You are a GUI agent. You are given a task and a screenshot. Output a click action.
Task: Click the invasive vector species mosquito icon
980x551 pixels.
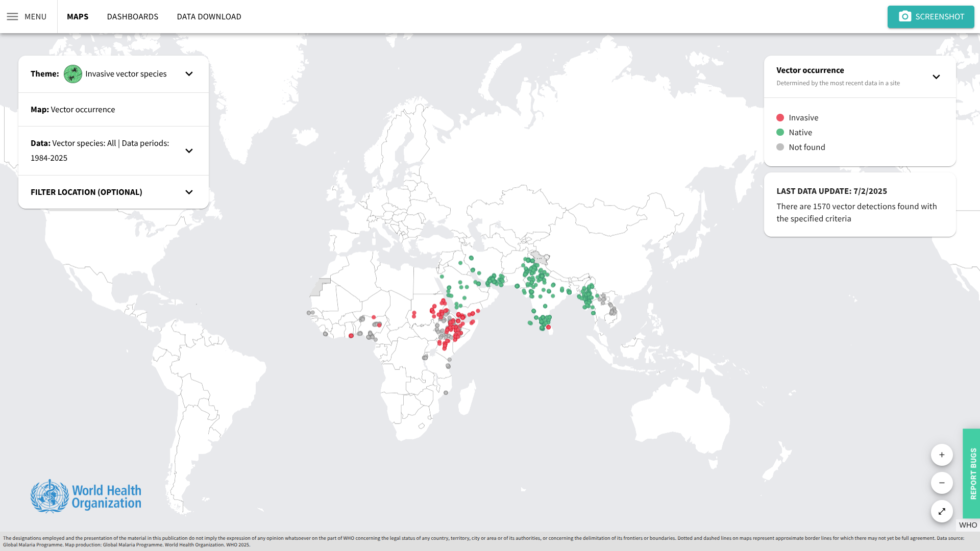[73, 74]
